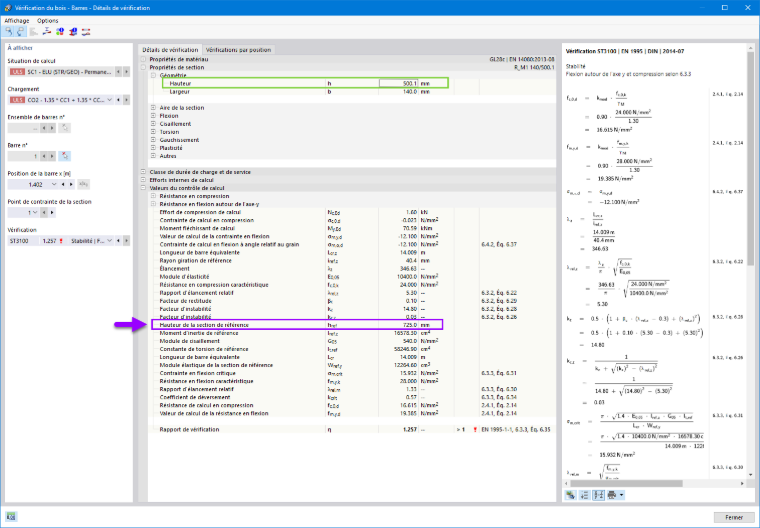The height and width of the screenshot is (528, 760).
Task: Expand Efforts internes de calcul
Action: coord(143,180)
